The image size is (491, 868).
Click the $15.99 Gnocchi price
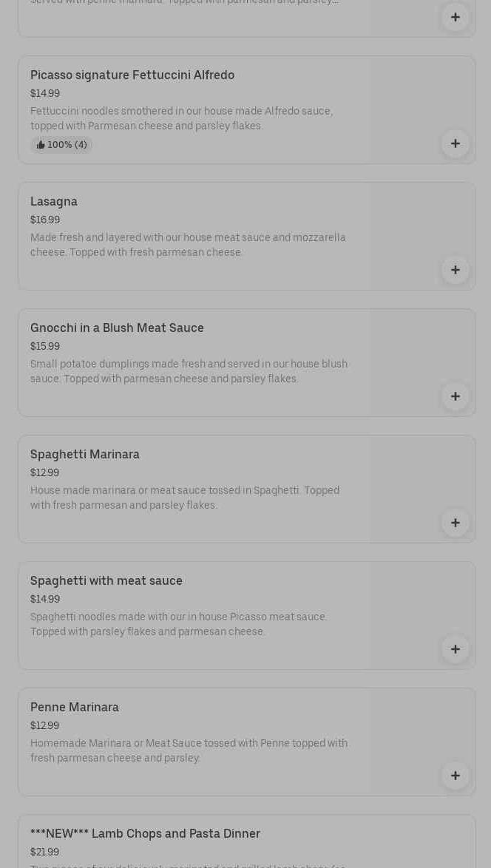pyautogui.click(x=45, y=347)
